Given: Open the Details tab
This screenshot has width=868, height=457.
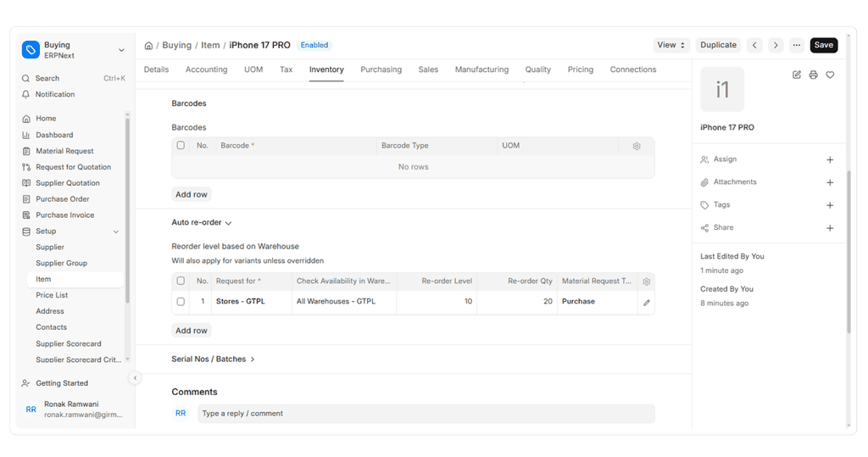Looking at the screenshot, I should point(156,70).
